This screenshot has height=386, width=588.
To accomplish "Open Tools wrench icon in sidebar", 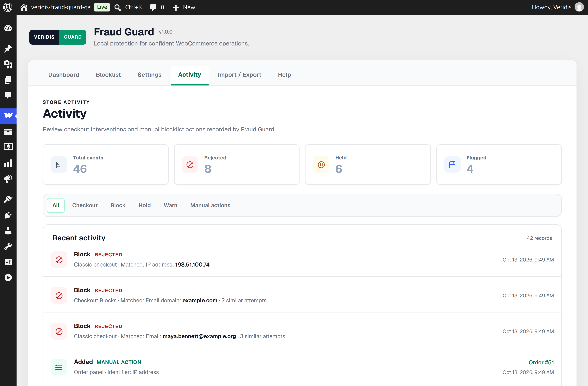I will 8,246.
